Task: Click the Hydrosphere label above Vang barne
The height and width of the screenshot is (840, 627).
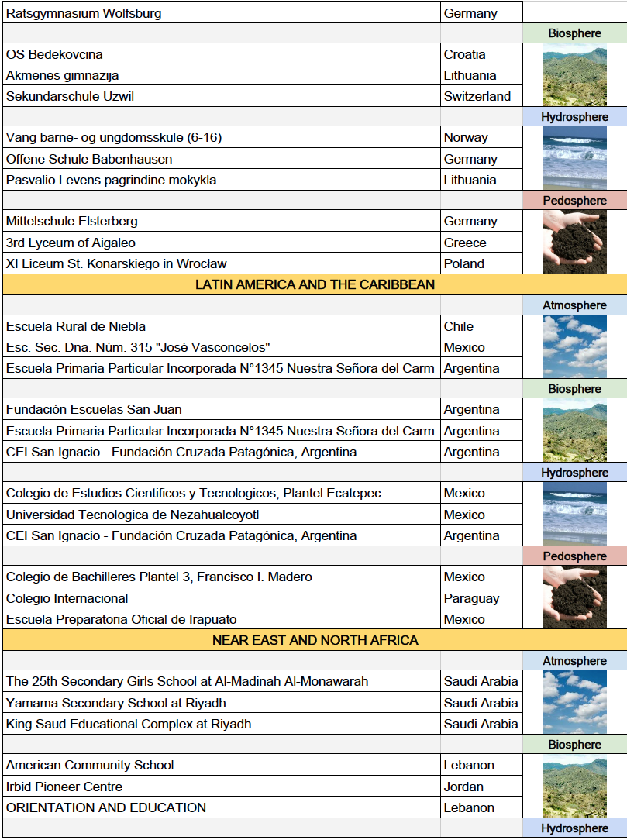Action: point(574,117)
